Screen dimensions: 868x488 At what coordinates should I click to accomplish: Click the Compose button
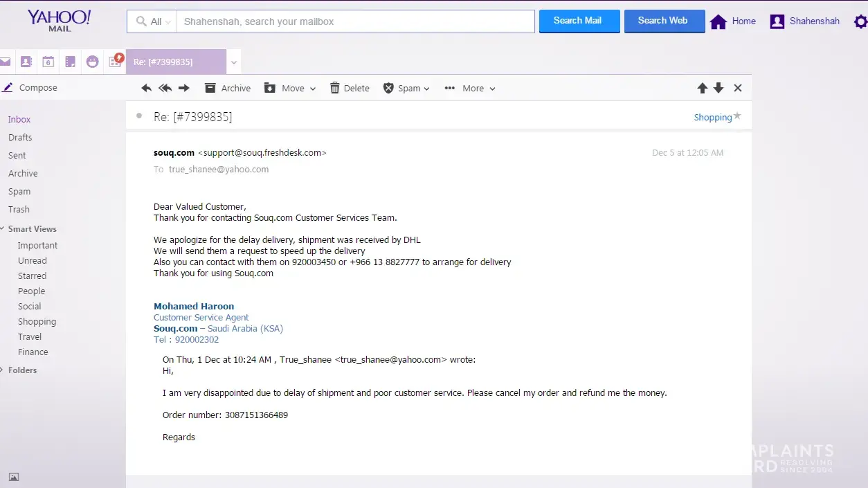[x=30, y=87]
